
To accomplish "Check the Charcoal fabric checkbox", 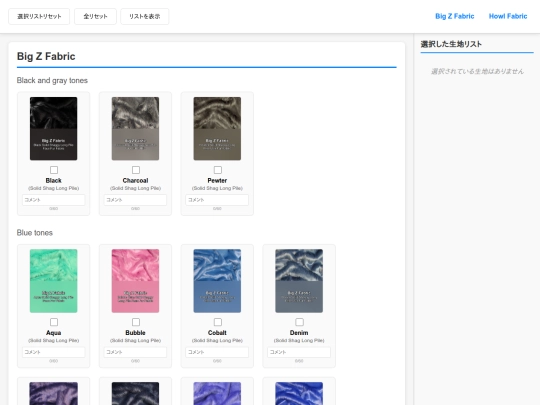I will (136, 170).
